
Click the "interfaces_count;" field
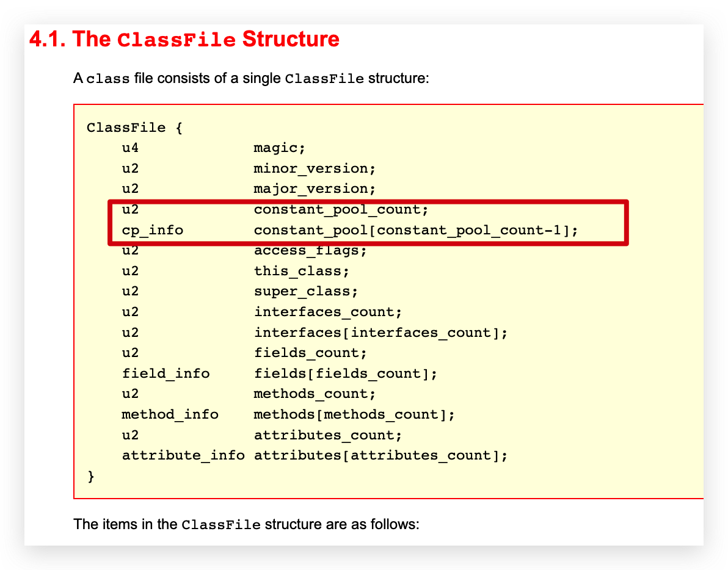pyautogui.click(x=328, y=312)
